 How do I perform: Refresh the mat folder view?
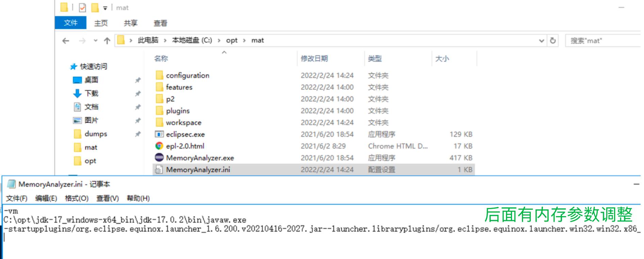(553, 40)
